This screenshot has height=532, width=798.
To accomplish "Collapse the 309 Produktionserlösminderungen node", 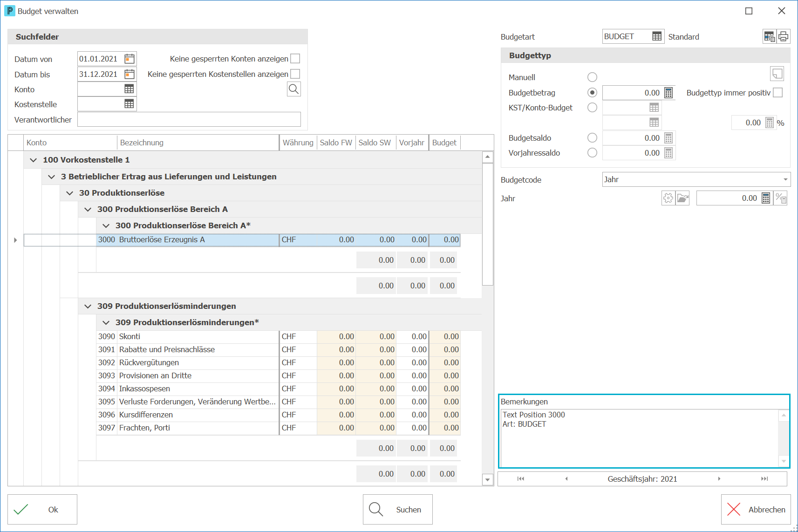I will 88,306.
